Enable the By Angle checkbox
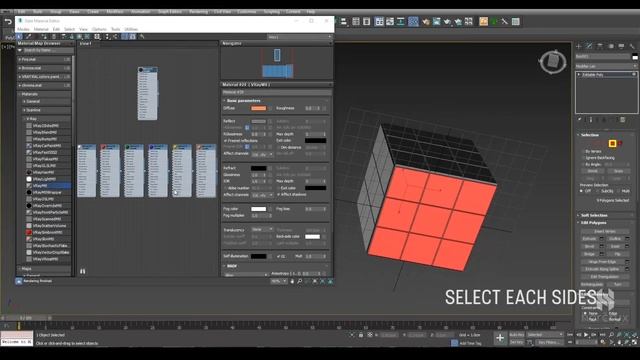 pos(582,164)
